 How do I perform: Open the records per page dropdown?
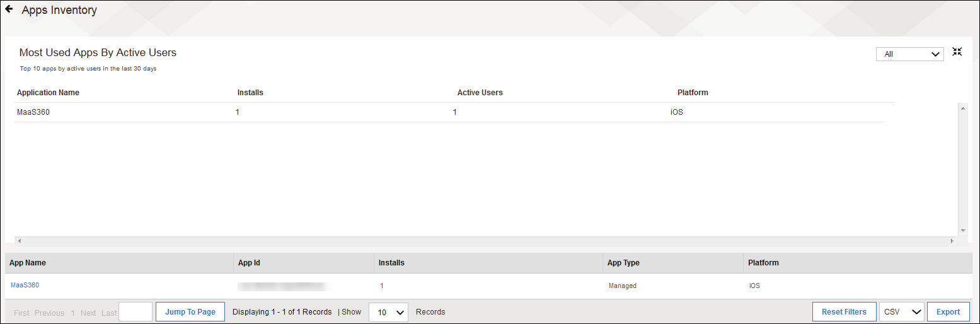388,312
